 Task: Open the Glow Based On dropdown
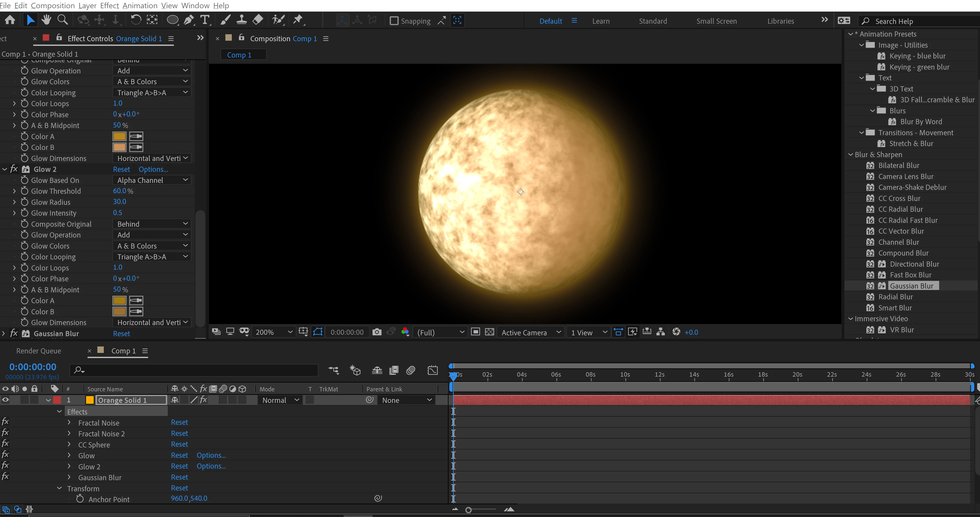(152, 180)
